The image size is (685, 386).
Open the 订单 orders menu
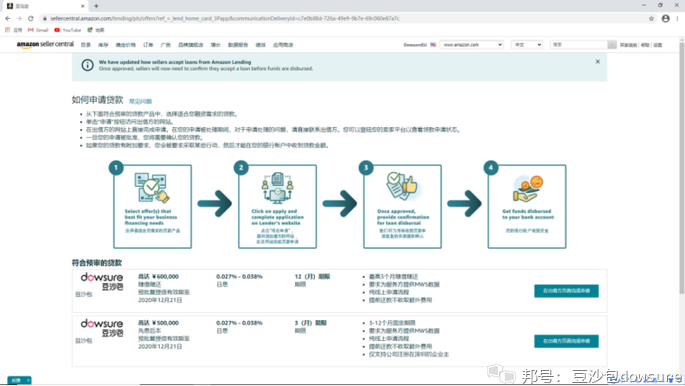[x=148, y=45]
